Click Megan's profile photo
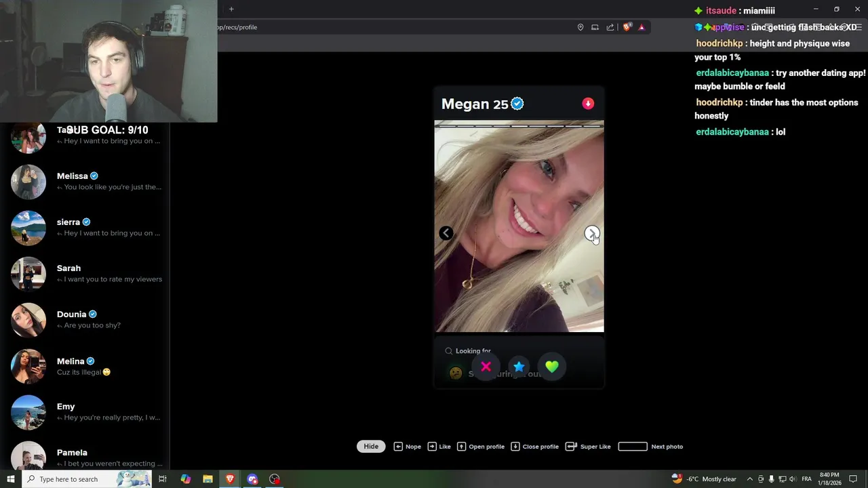Viewport: 868px width, 488px height. pyautogui.click(x=519, y=226)
